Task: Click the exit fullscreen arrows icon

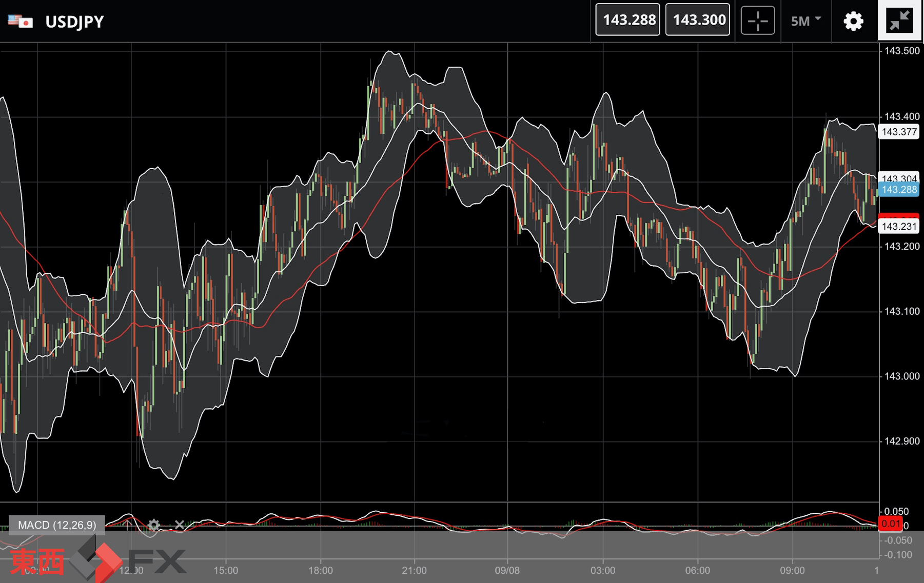Action: point(899,21)
